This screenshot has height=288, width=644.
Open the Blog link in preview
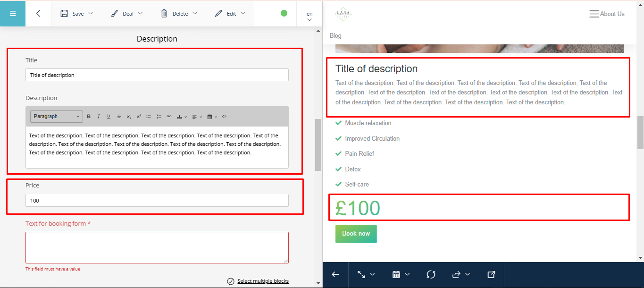click(x=335, y=35)
